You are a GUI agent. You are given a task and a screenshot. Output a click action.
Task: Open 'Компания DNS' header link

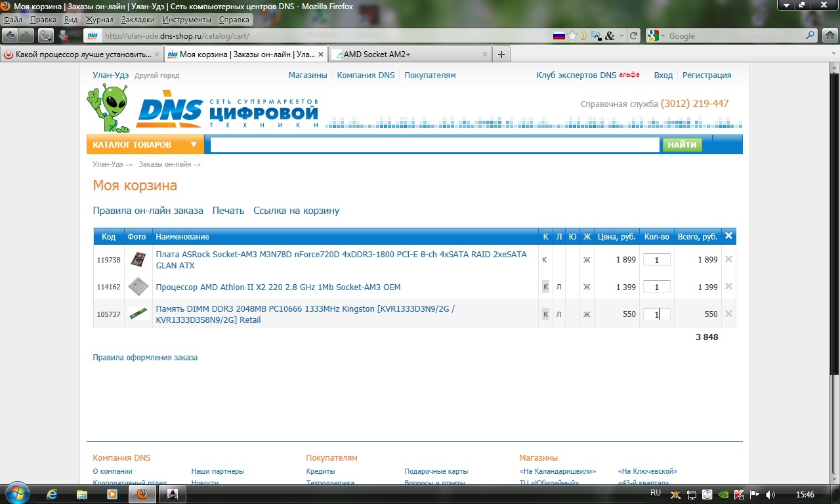pyautogui.click(x=366, y=75)
